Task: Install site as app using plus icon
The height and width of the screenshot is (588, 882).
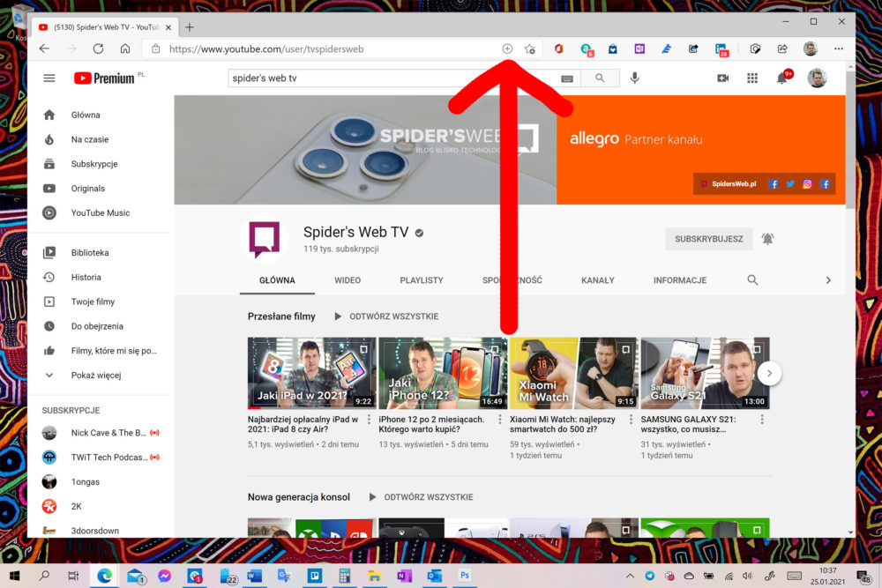Action: tap(507, 48)
